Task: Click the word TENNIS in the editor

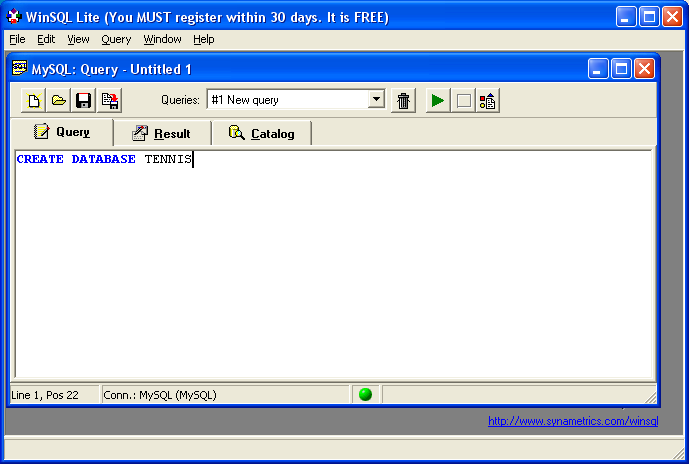Action: (168, 159)
